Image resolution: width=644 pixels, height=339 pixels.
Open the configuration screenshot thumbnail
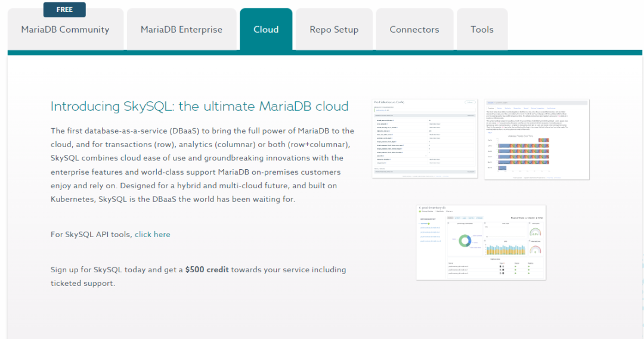425,139
